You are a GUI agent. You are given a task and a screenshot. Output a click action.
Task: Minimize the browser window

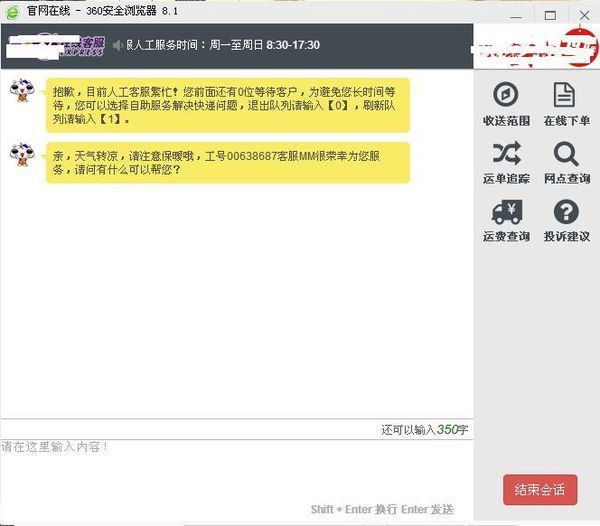[x=520, y=15]
